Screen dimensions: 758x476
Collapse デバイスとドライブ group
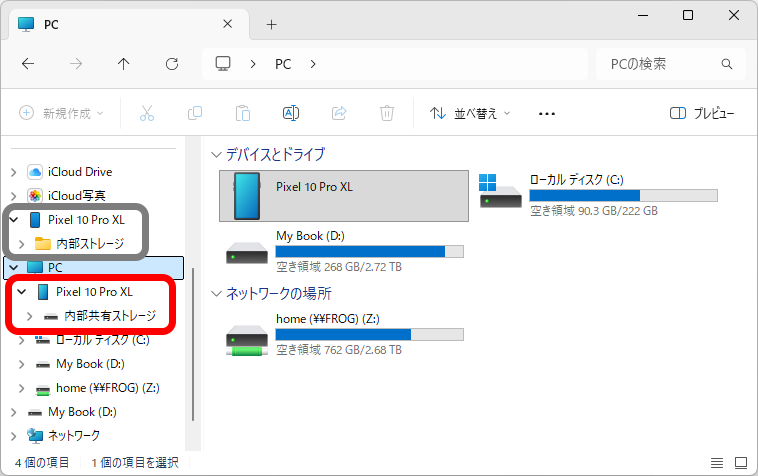(x=216, y=155)
